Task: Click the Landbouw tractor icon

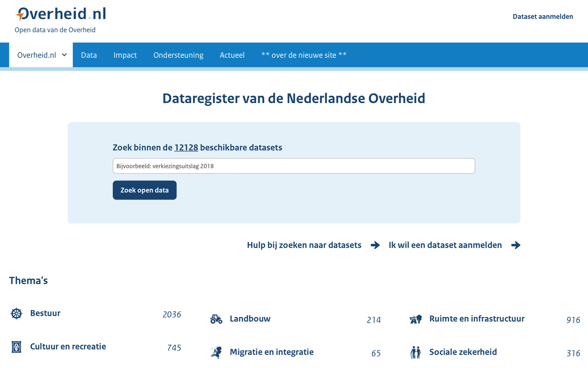Action: 216,319
